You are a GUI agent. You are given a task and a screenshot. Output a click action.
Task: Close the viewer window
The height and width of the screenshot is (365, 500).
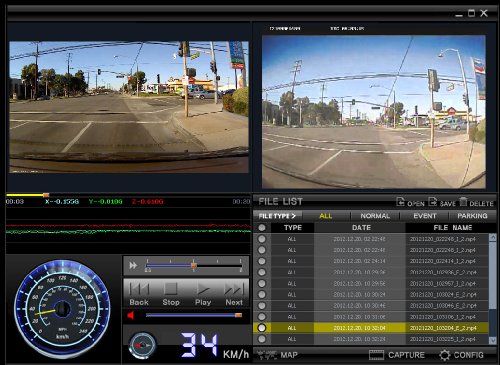[x=484, y=13]
